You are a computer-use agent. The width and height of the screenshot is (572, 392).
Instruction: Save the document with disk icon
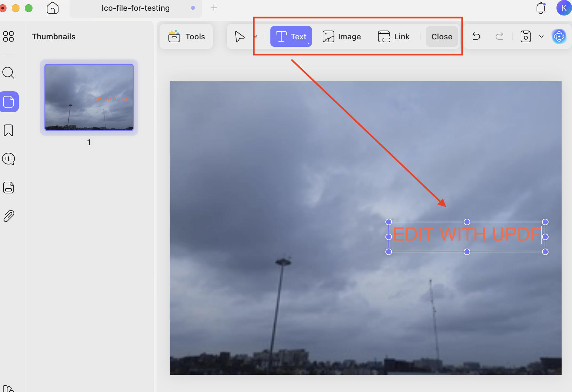526,36
